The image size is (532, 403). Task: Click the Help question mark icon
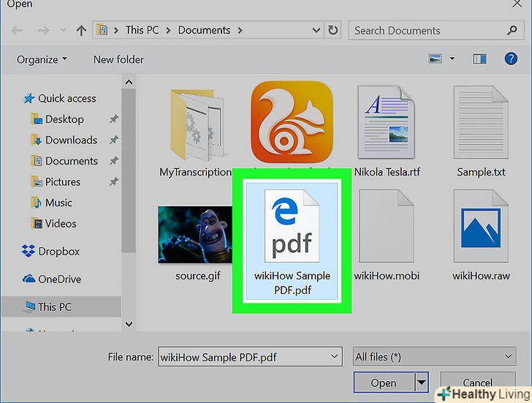[x=511, y=59]
